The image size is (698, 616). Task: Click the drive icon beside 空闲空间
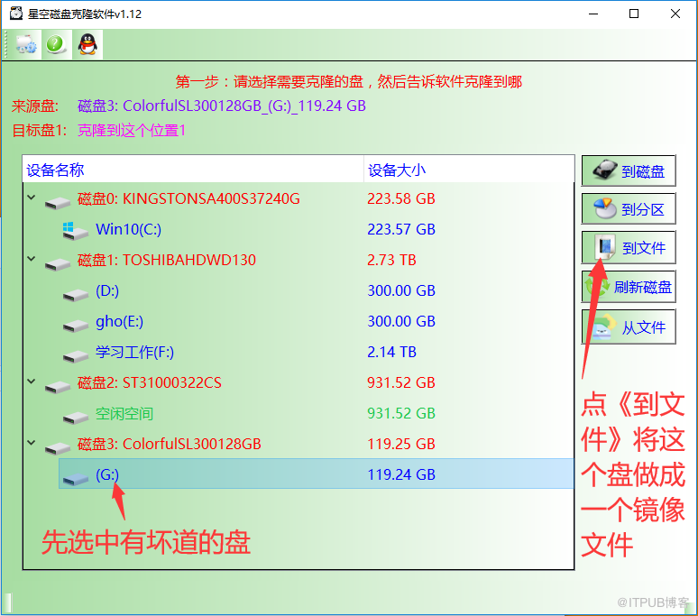[x=75, y=418]
